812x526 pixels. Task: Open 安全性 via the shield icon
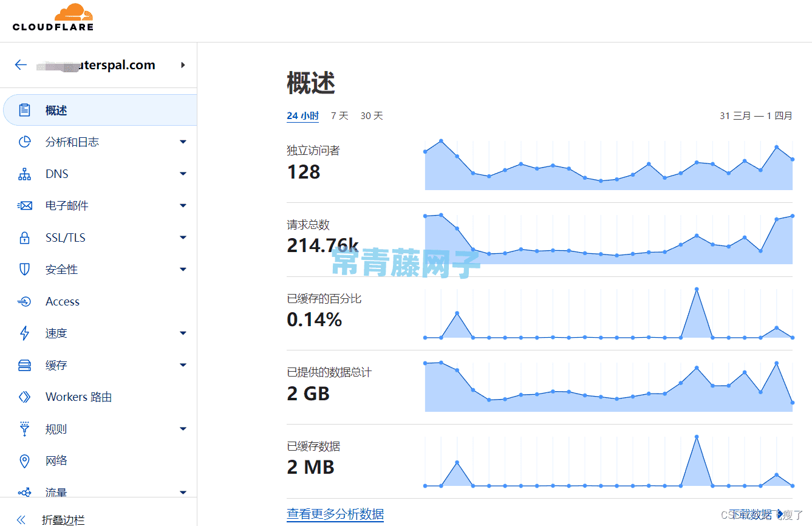24,269
